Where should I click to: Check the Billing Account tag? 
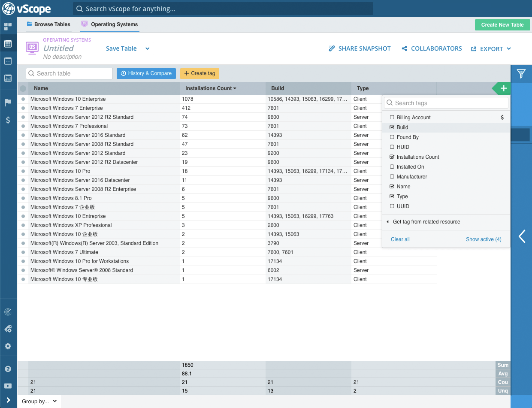(x=392, y=117)
